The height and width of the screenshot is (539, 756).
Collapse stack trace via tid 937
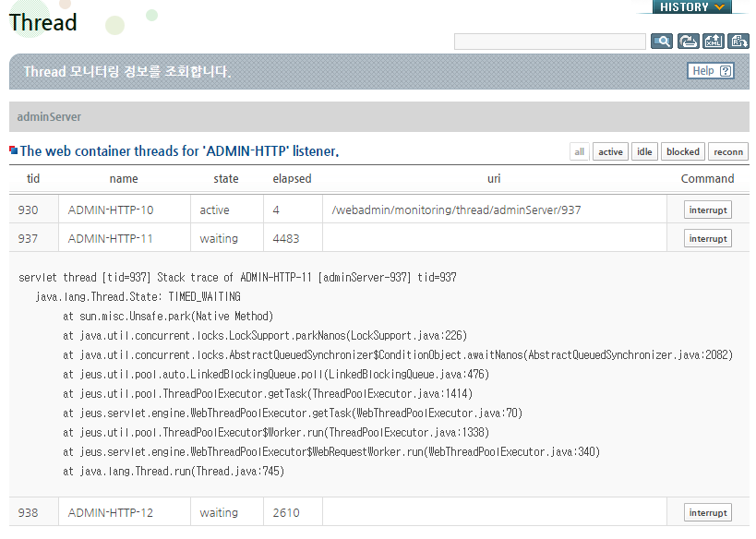[x=28, y=239]
